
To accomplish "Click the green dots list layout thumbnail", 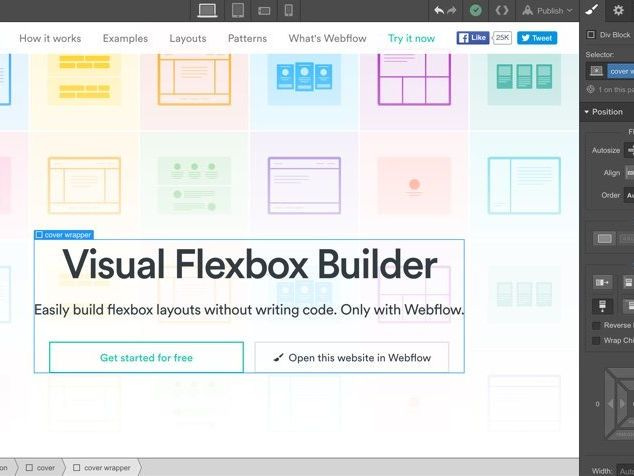I will click(194, 186).
